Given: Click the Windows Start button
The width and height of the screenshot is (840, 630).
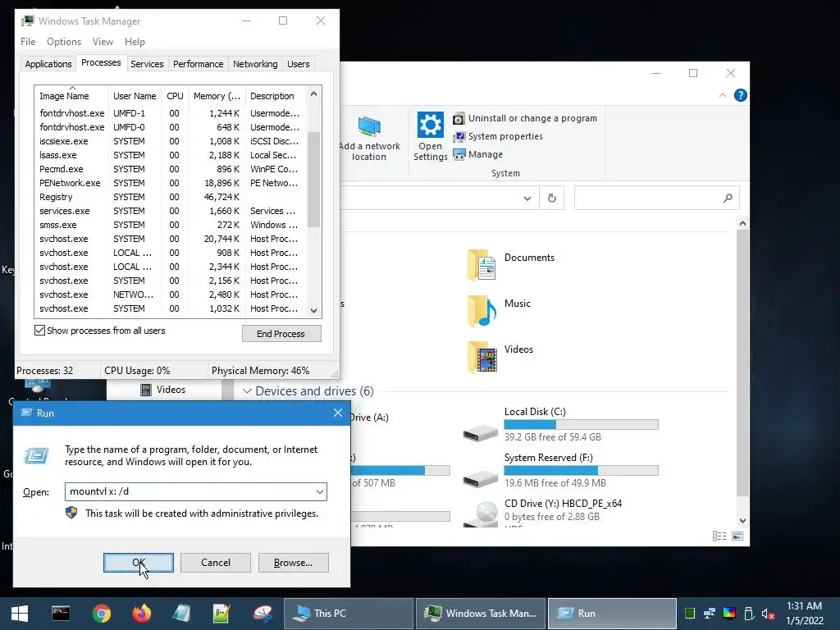Looking at the screenshot, I should tap(20, 614).
